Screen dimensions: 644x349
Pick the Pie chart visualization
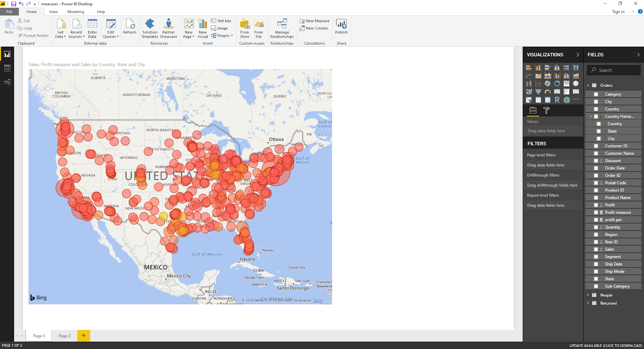coord(548,84)
